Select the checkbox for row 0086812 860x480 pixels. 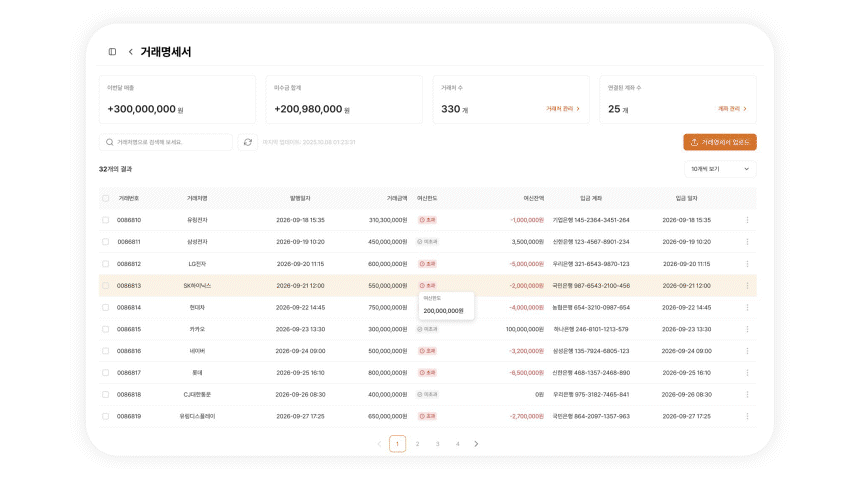[x=106, y=264]
